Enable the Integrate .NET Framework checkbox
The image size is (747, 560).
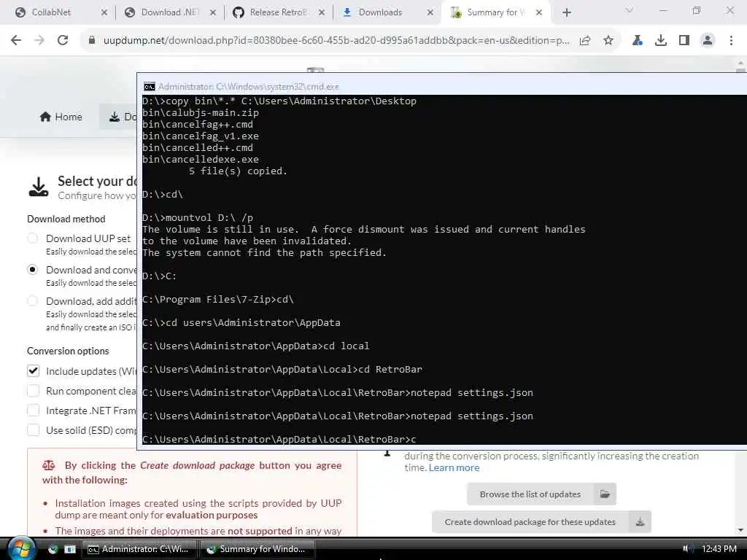click(33, 411)
